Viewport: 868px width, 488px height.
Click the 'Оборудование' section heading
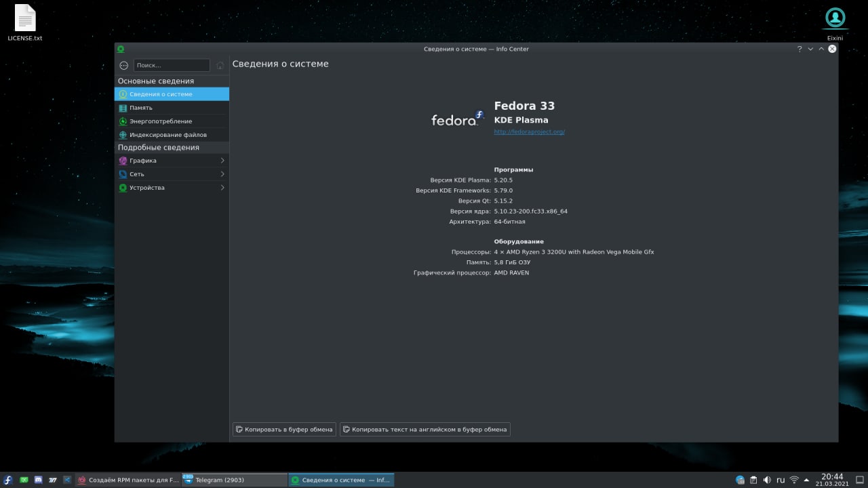point(519,241)
